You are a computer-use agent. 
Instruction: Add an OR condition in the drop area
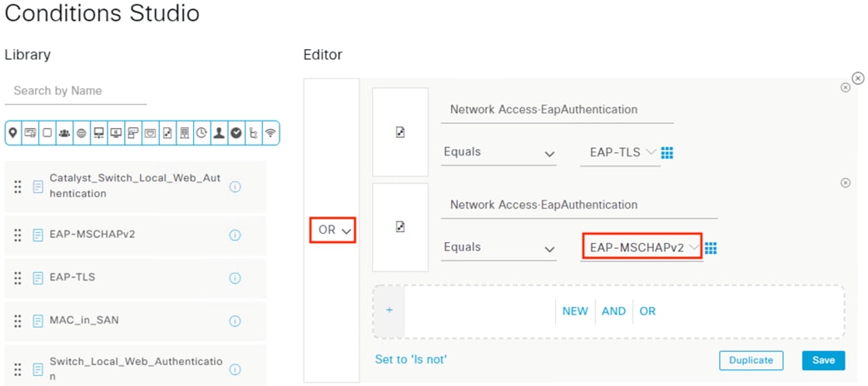coord(647,311)
